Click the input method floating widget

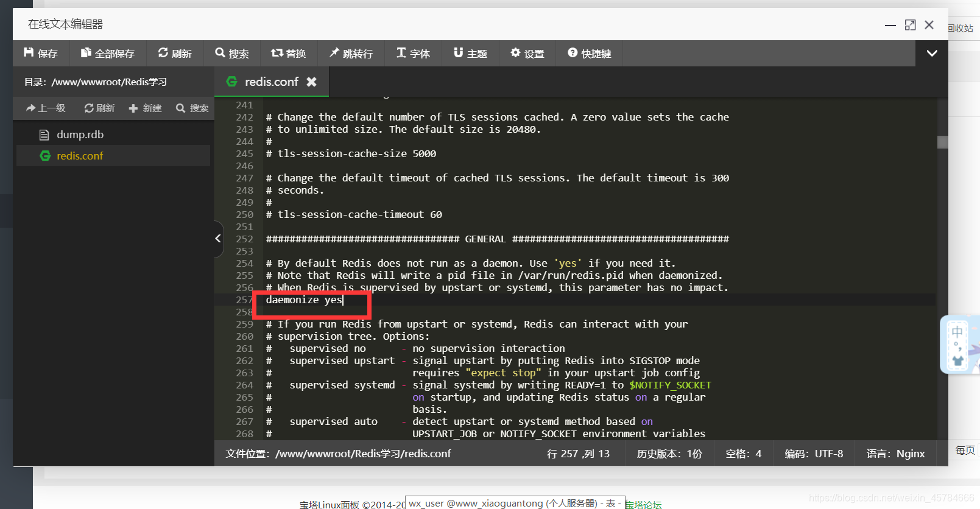[959, 345]
